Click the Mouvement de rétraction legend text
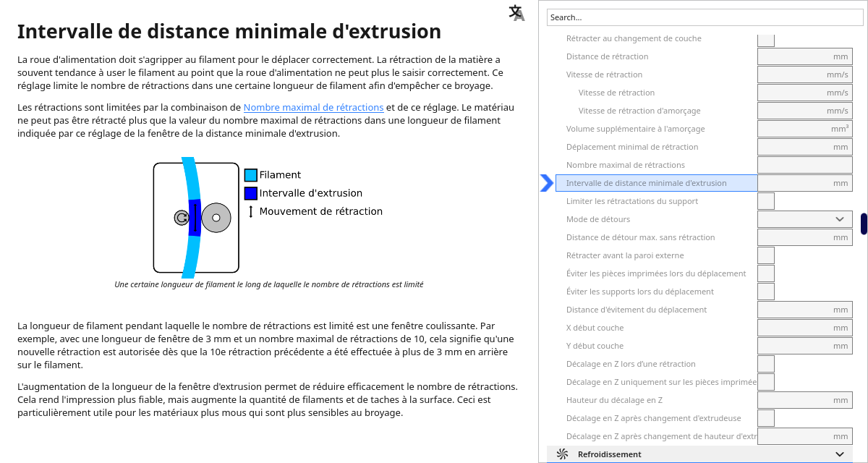 (x=321, y=211)
